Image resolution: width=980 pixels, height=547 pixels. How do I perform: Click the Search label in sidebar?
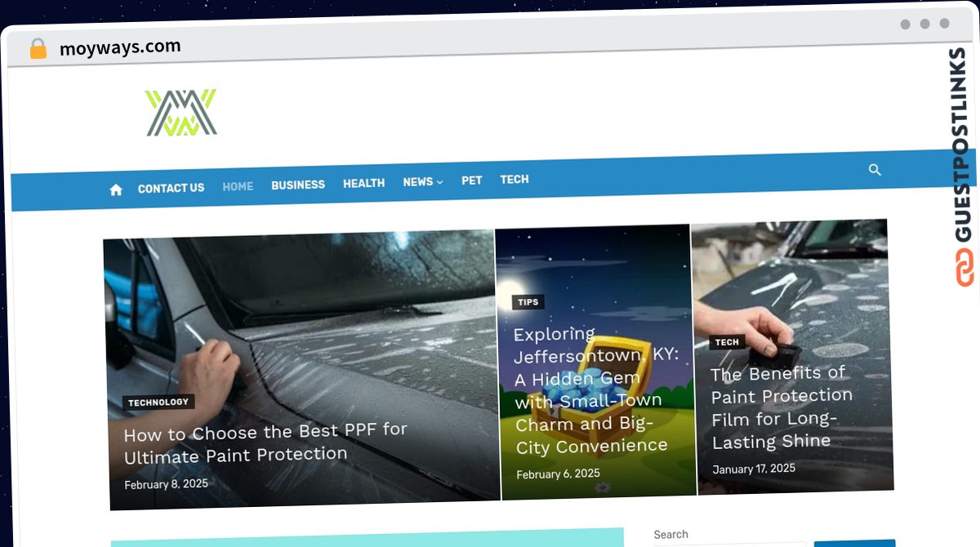pos(670,535)
